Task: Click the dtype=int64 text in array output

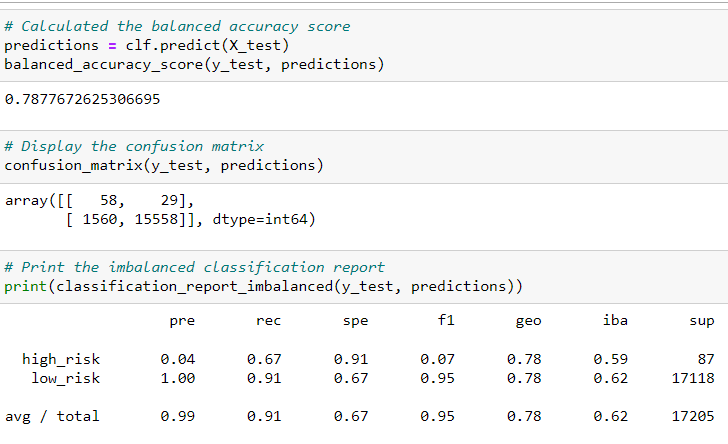Action: pyautogui.click(x=260, y=219)
